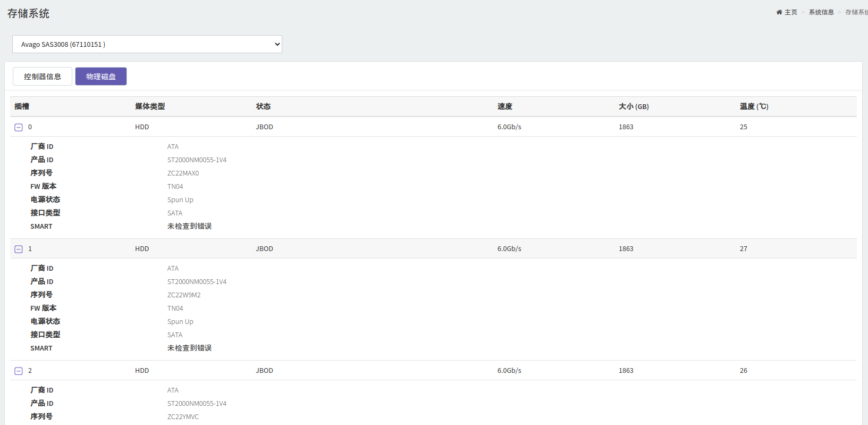868x425 pixels.
Task: Click serial number ZC22YMVC
Action: (x=183, y=417)
